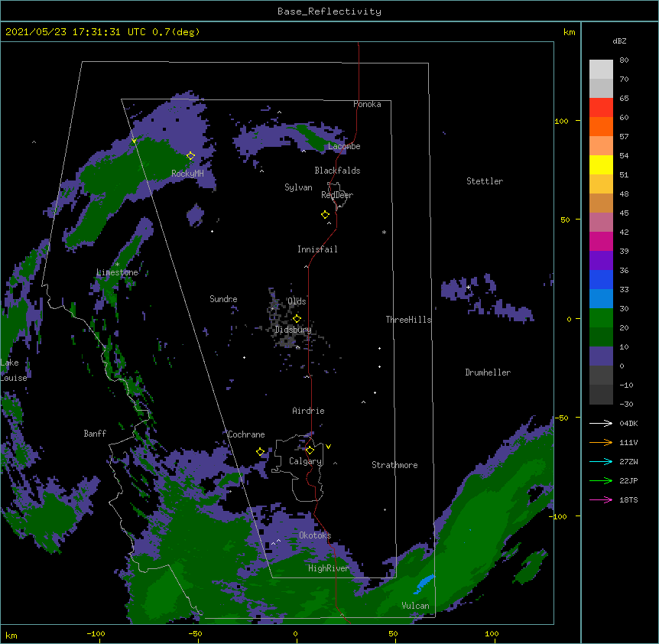This screenshot has width=659, height=644.
Task: Click the Vulcan label
Action: [x=415, y=606]
